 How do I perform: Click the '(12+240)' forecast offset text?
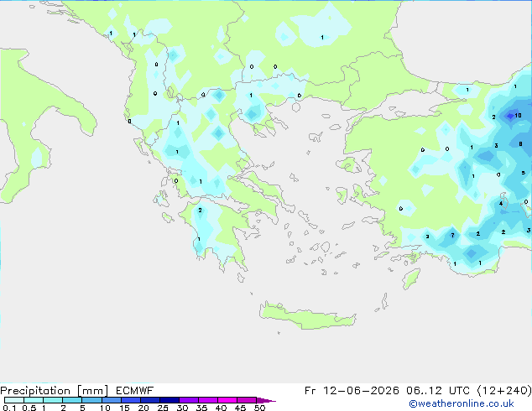pyautogui.click(x=504, y=391)
